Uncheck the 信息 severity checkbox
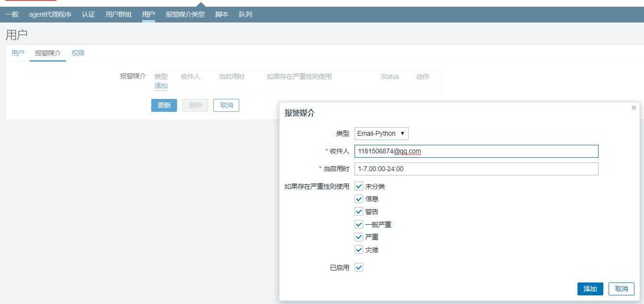The width and height of the screenshot is (644, 304). pos(359,199)
